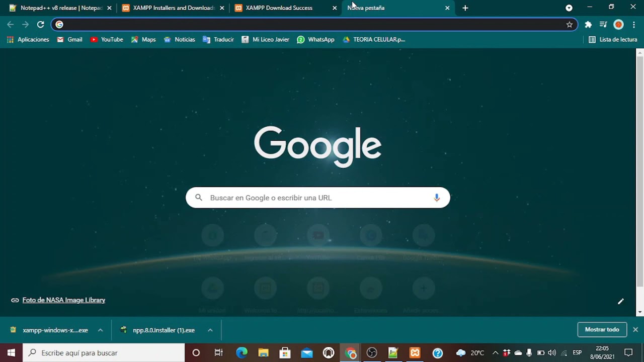Open the Chrome profile avatar
The width and height of the screenshot is (644, 362).
pyautogui.click(x=619, y=24)
